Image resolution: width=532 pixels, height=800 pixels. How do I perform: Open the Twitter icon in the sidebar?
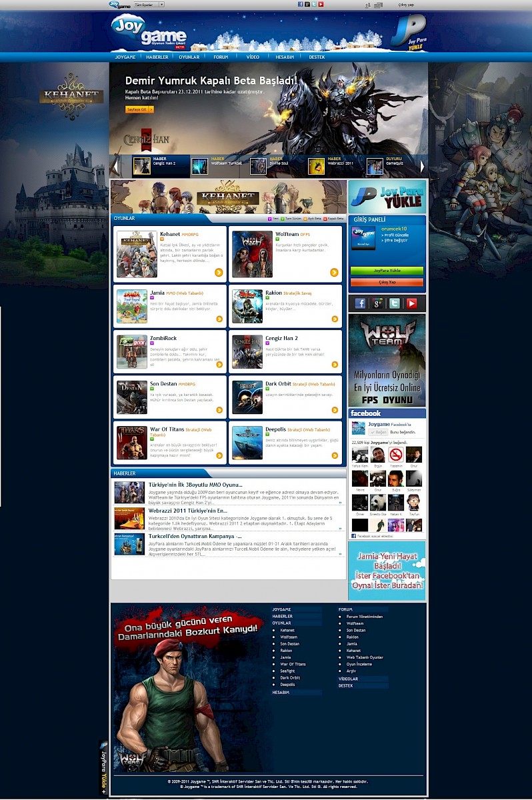[395, 303]
